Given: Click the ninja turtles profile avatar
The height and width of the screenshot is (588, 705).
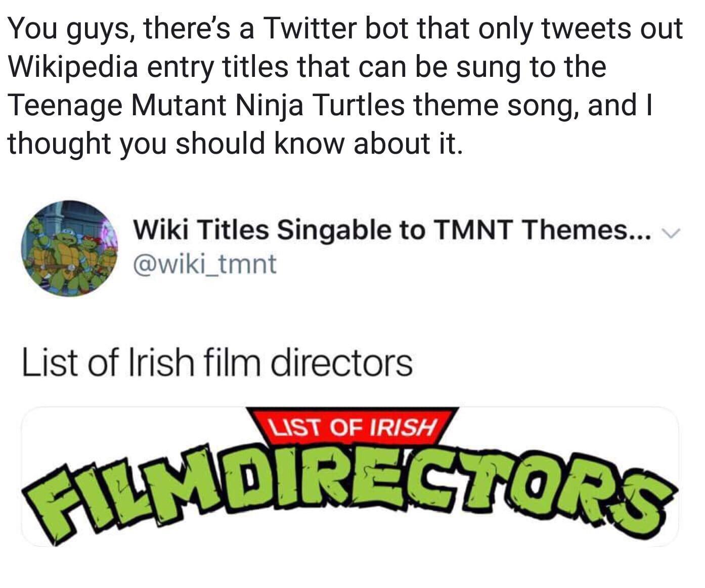Looking at the screenshot, I should tap(69, 248).
